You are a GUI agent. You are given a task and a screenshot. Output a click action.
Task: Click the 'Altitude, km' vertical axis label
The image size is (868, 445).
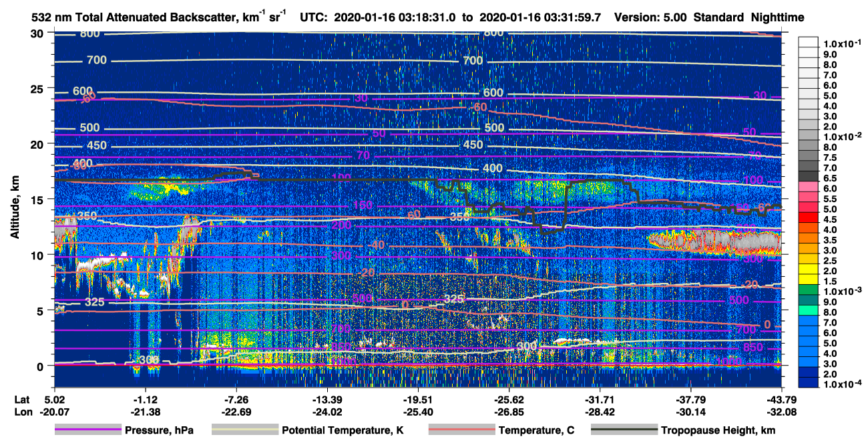[15, 209]
